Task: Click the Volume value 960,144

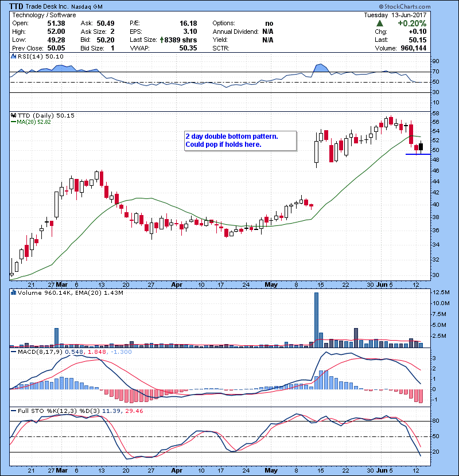Action: tap(414, 48)
